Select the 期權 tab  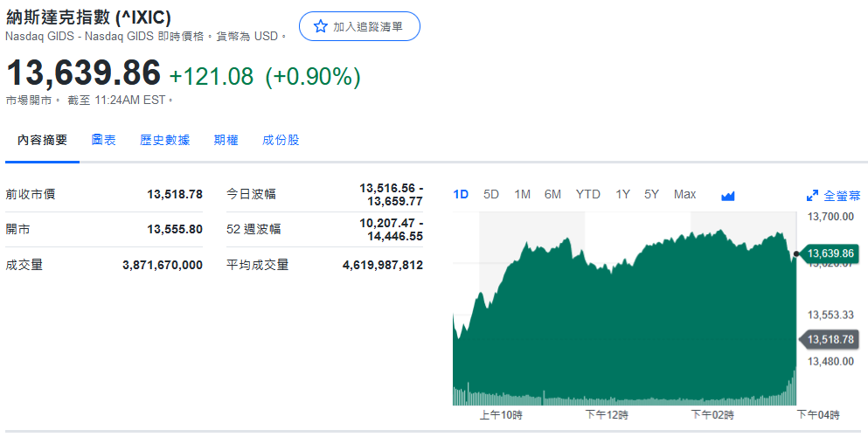point(226,140)
